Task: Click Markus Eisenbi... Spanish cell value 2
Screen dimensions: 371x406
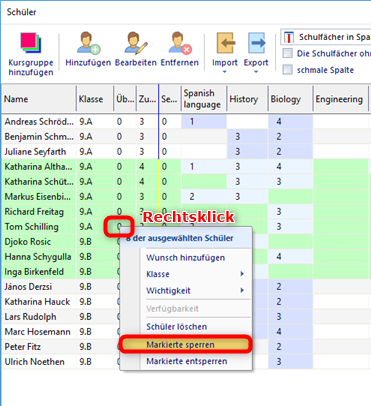Action: coord(204,197)
